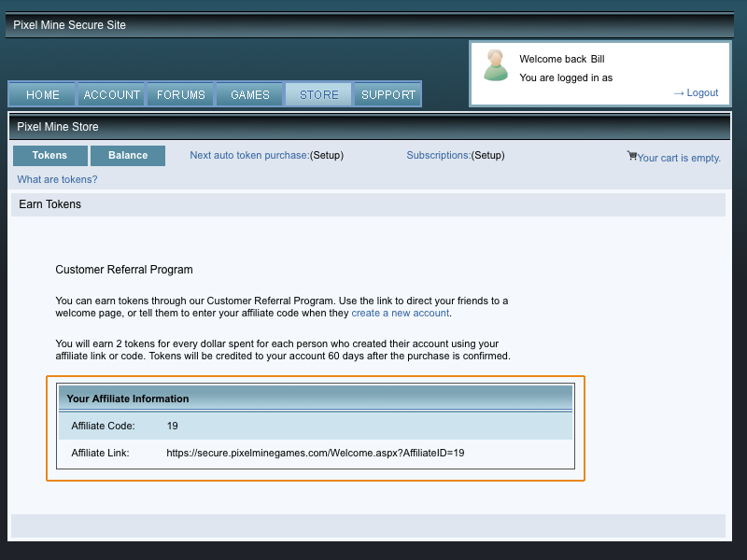Click the 'Affiliate Link:' label
747x560 pixels.
100,453
